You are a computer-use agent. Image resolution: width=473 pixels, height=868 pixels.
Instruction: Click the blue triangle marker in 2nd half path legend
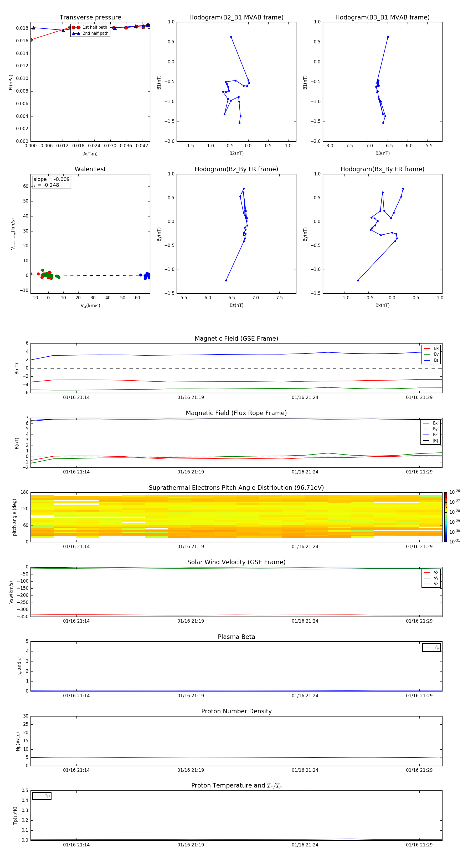76,33
